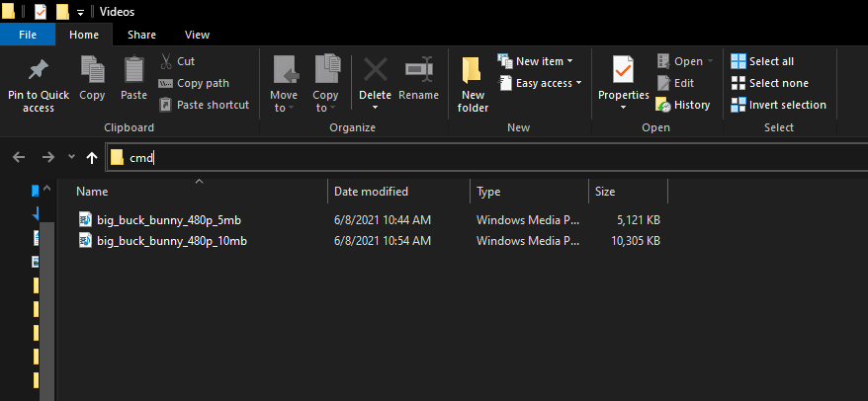The image size is (868, 401).
Task: Click the Copy icon in Clipboard group
Action: 92,70
